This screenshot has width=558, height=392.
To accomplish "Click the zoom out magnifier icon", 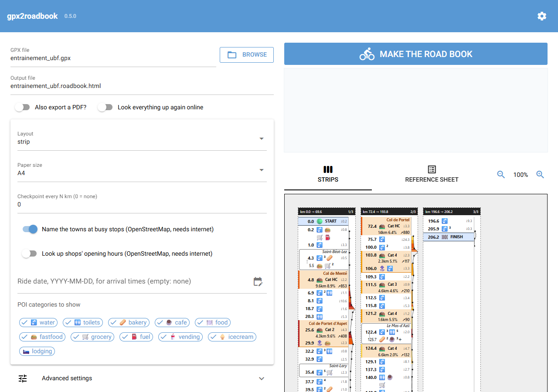I will coord(501,175).
